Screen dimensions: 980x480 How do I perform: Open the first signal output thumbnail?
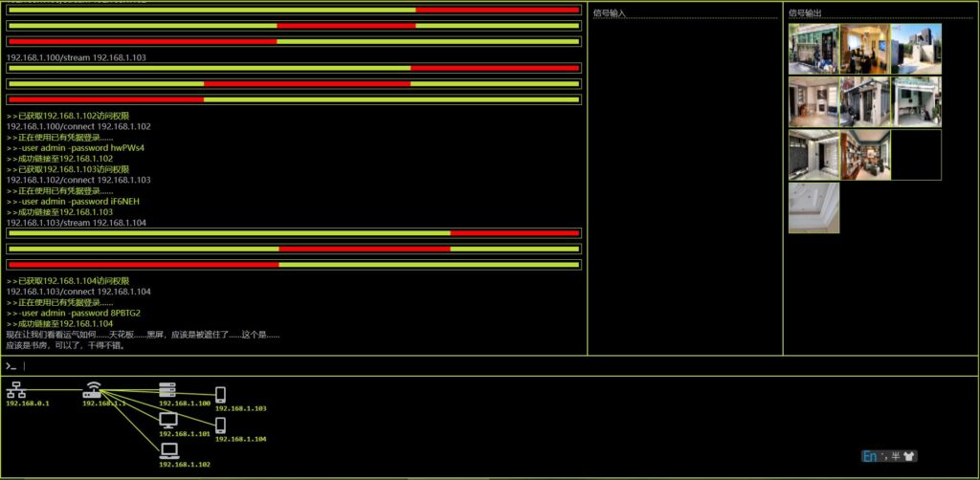(813, 49)
